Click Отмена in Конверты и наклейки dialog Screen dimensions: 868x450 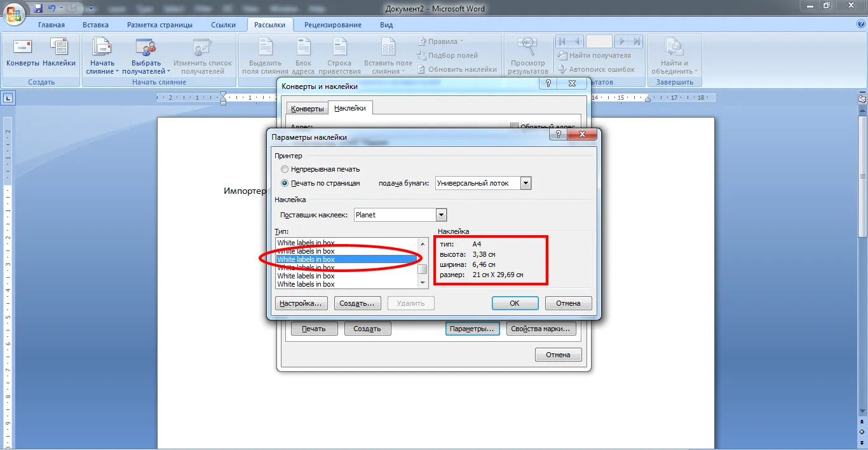[x=559, y=355]
